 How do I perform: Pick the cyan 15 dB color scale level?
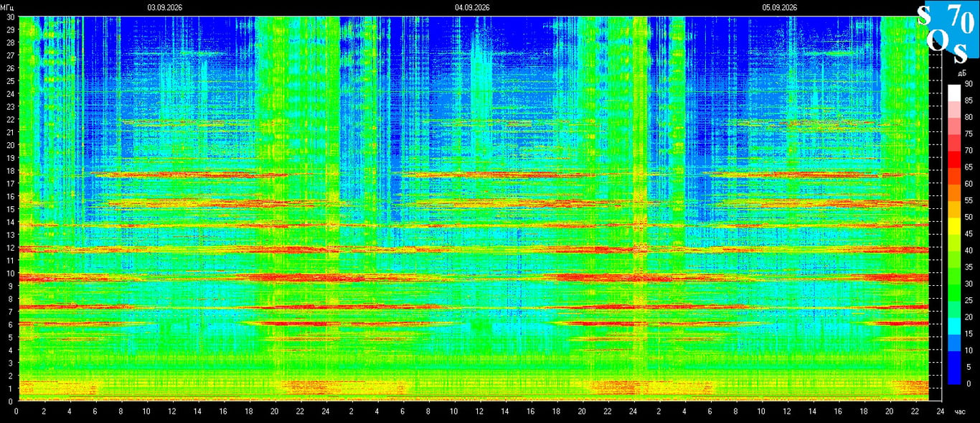pyautogui.click(x=953, y=342)
